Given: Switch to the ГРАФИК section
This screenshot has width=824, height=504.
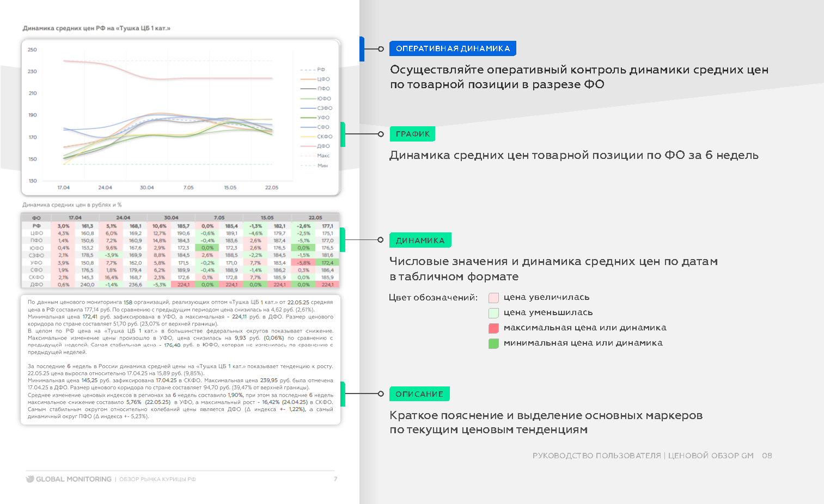Looking at the screenshot, I should tap(412, 133).
